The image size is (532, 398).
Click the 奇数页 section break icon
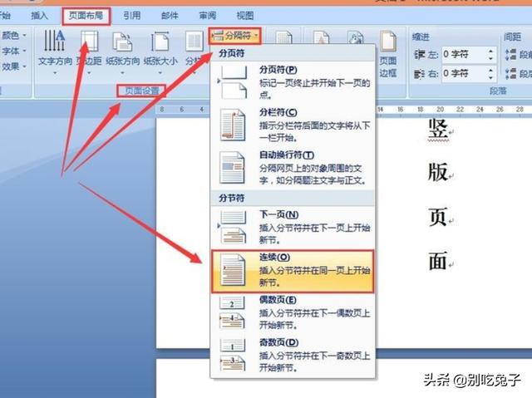pyautogui.click(x=233, y=355)
